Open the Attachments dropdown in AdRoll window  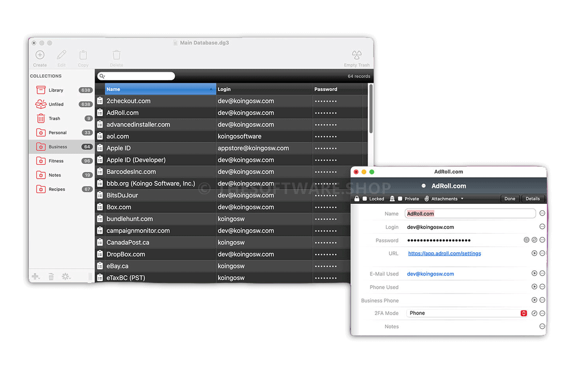(x=444, y=199)
